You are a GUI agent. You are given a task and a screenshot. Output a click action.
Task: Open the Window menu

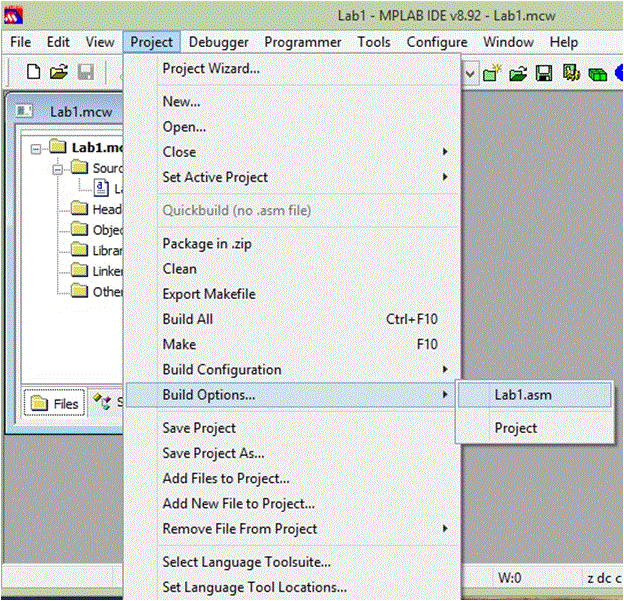pos(508,42)
